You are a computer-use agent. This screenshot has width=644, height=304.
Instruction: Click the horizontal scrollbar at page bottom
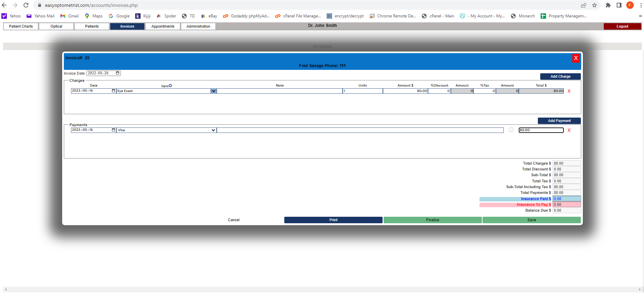pyautogui.click(x=323, y=289)
